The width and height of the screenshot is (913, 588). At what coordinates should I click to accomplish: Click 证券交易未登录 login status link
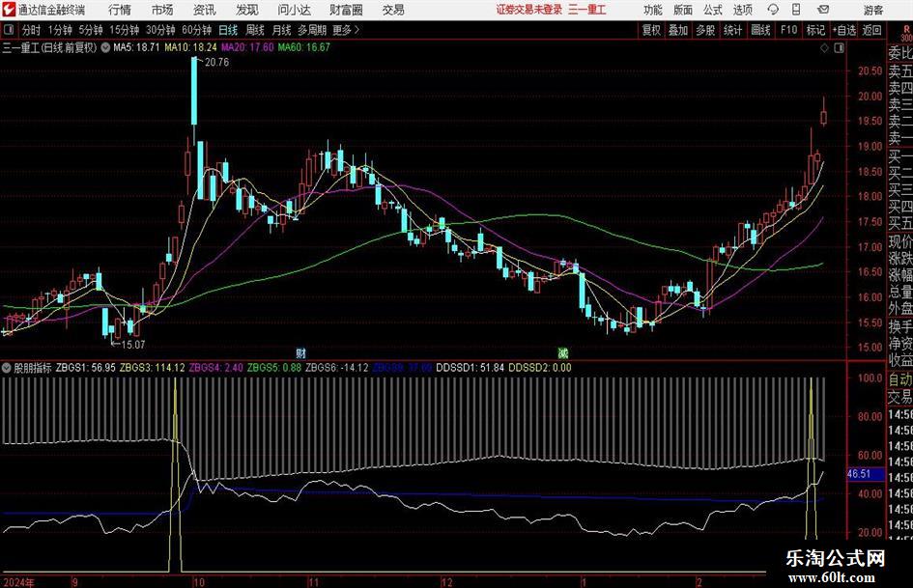coord(529,10)
